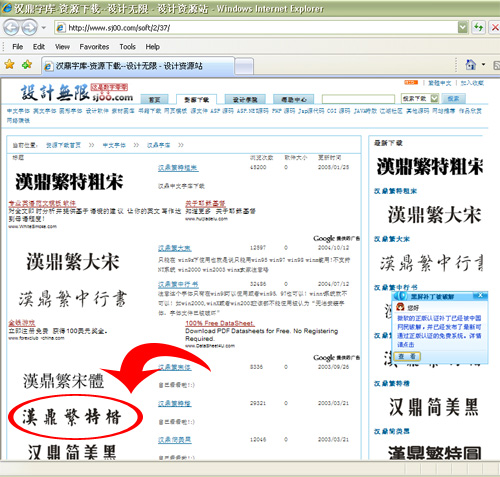Screen dimensions: 500x477
Task: Open the 汉鼎繁宋体 download link in list
Action: point(175,367)
